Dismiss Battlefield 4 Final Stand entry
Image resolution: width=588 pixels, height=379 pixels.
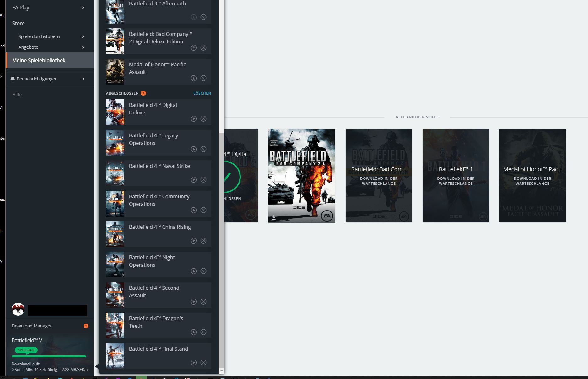(203, 362)
